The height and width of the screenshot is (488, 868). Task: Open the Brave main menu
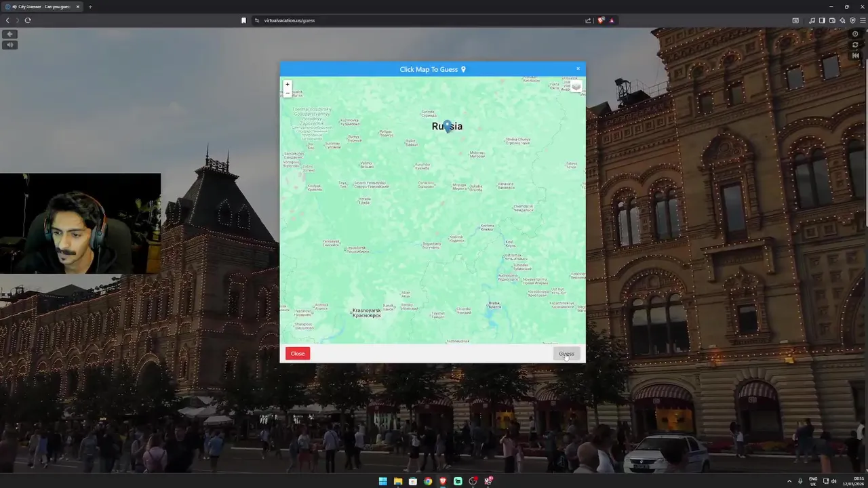863,20
